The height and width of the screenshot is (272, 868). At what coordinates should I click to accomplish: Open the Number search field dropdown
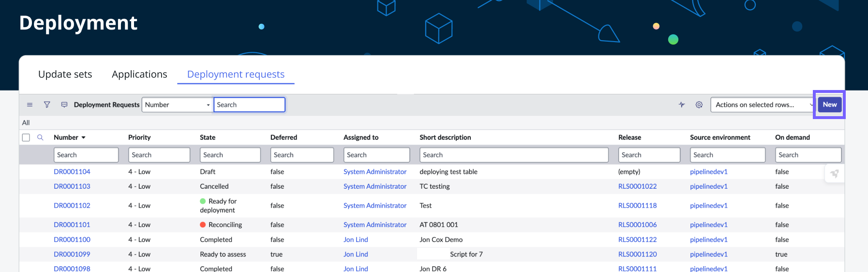point(177,105)
